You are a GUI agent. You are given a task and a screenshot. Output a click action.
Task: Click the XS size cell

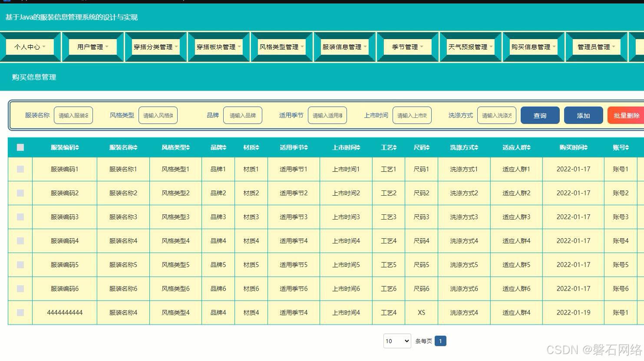tap(421, 312)
